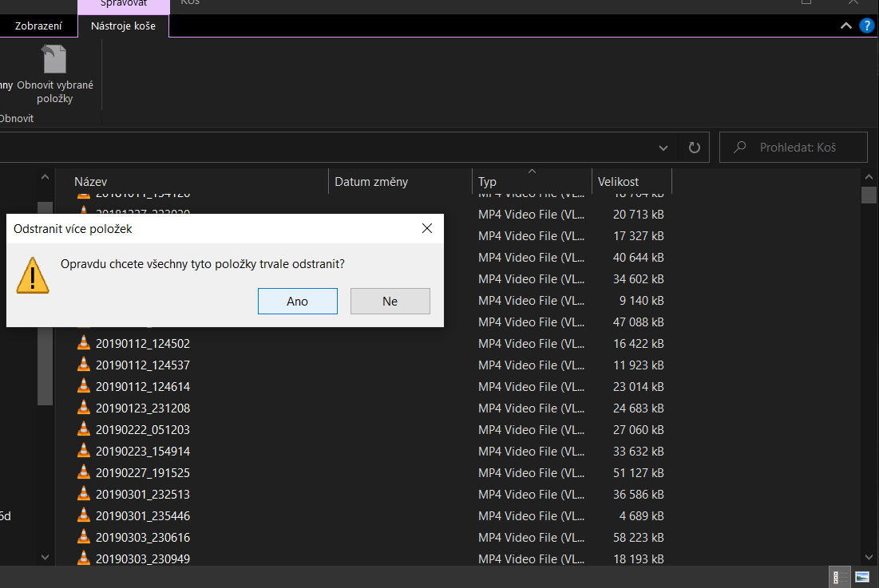This screenshot has height=588, width=879.
Task: Click VLC icon of 20190223_154914
Action: click(84, 451)
